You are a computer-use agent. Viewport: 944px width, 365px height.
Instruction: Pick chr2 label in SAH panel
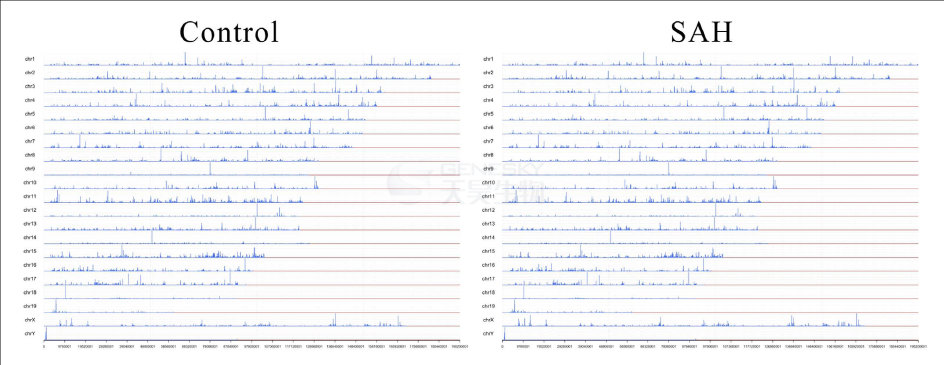488,73
